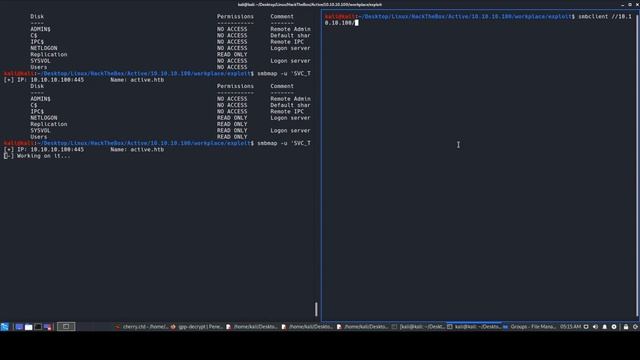Minimize the terminal window
Screen dimensions: 640x360
622,4
